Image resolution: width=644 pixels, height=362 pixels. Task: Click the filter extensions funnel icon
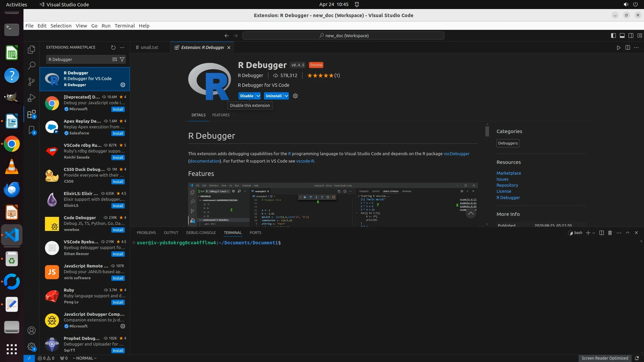[x=122, y=59]
